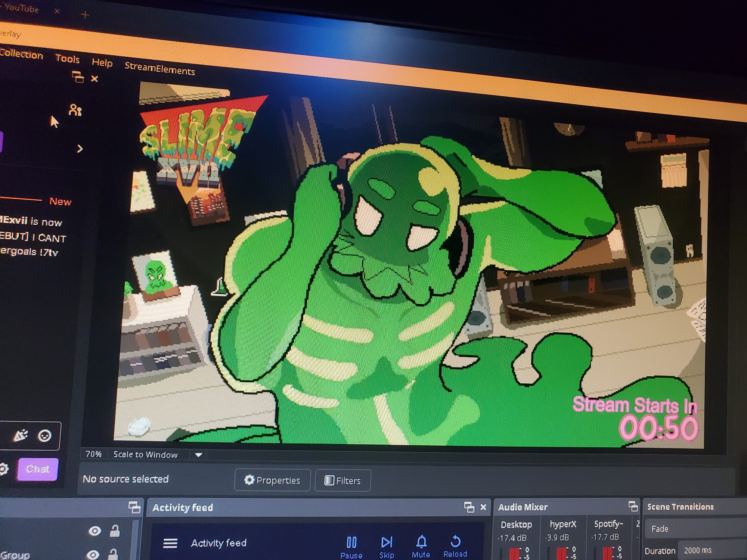
Task: Open the Scene Collection menu
Action: click(21, 54)
